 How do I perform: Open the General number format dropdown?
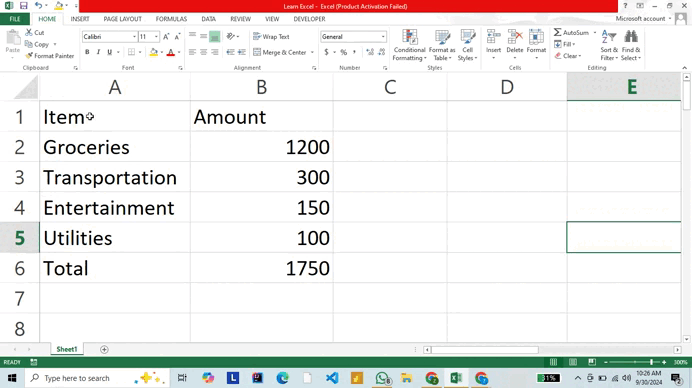click(383, 37)
